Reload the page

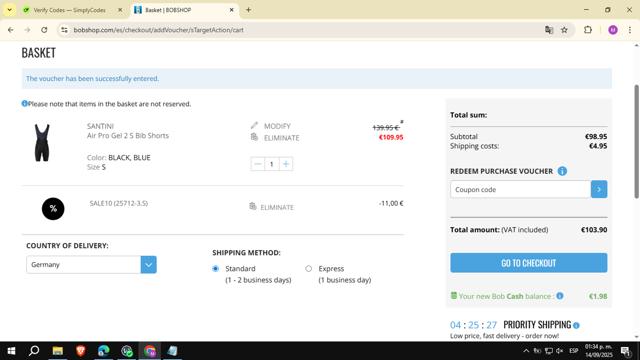(x=44, y=30)
